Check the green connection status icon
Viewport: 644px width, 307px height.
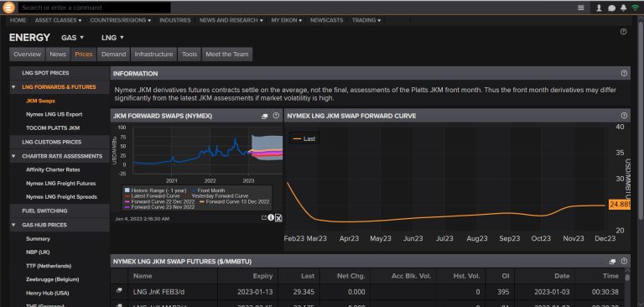(636, 8)
